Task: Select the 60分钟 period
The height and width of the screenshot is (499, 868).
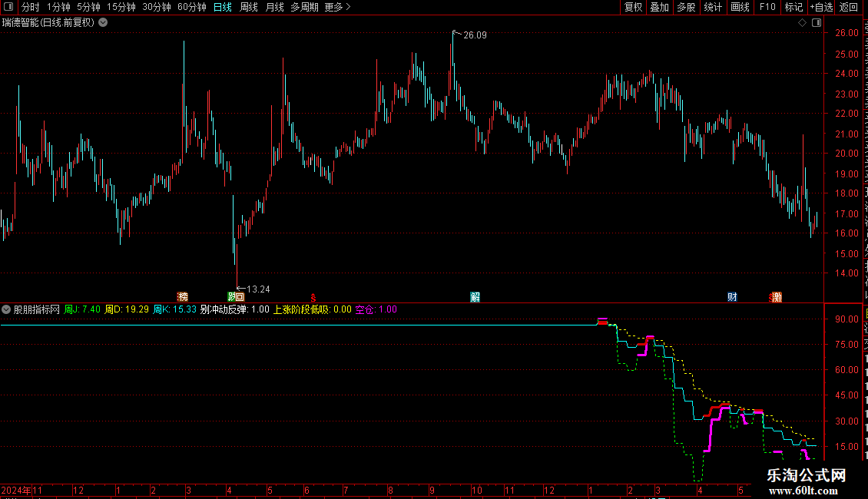Action: 192,7
